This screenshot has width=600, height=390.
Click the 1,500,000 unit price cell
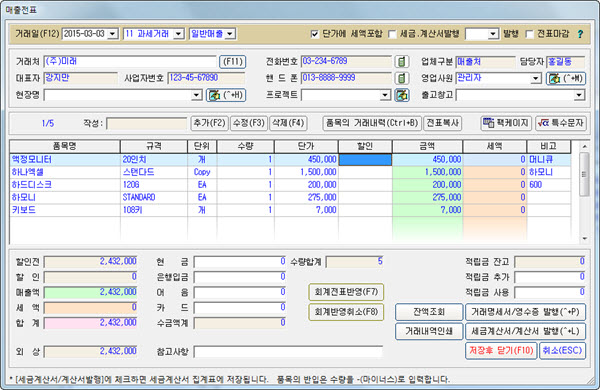pos(306,172)
